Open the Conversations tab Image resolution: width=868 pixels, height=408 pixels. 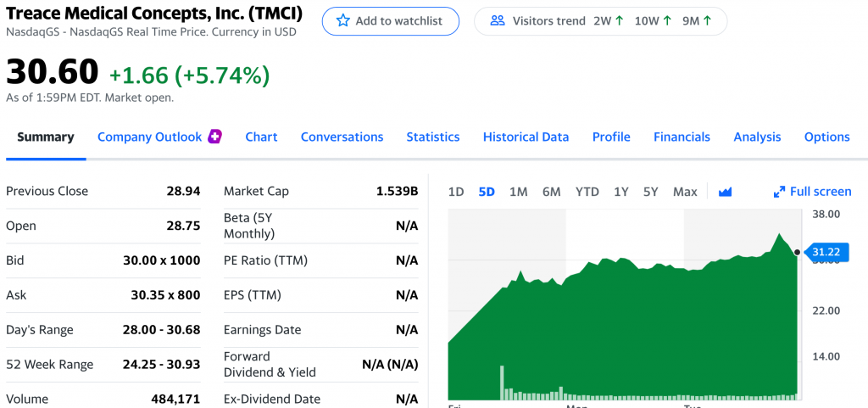click(342, 137)
